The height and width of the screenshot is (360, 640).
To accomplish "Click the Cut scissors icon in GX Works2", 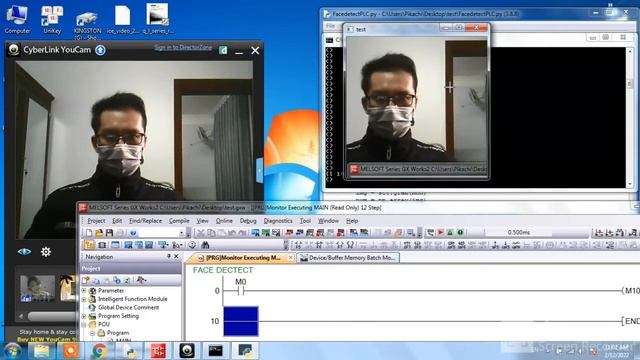I will tap(200, 233).
